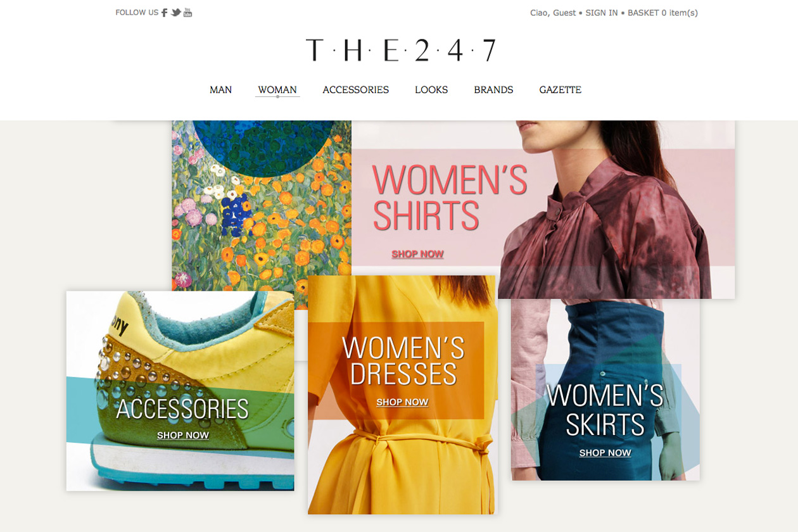
Task: Open the Facebook follow icon
Action: point(164,13)
